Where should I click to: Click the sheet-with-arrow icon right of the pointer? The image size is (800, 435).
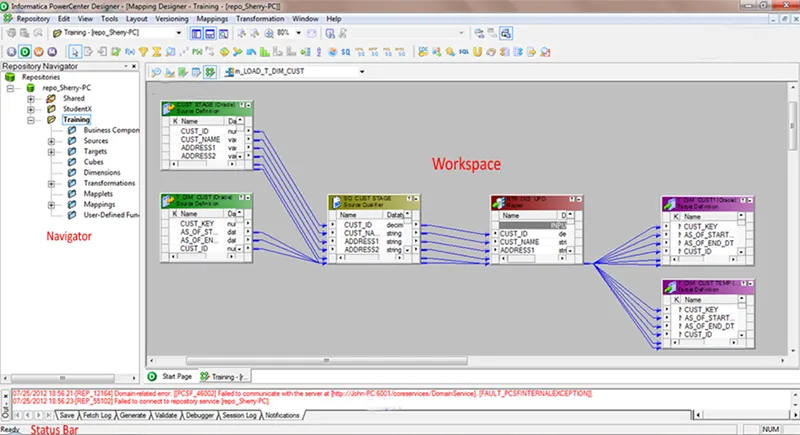(88, 52)
